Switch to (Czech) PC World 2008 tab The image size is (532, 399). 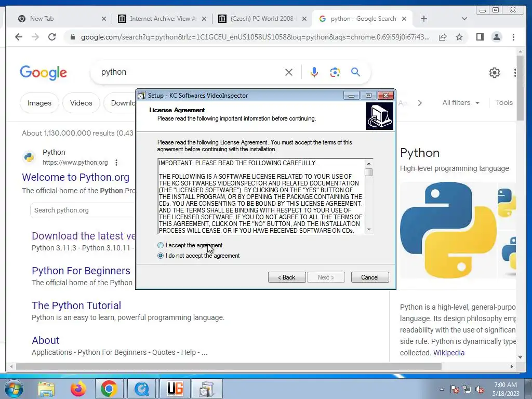coord(262,19)
